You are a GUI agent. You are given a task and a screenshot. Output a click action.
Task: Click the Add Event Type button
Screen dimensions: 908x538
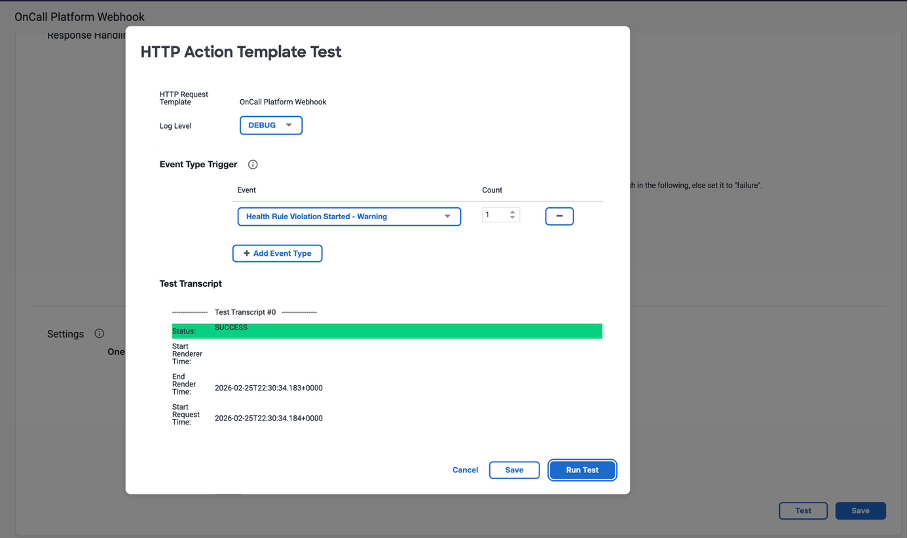coord(277,254)
